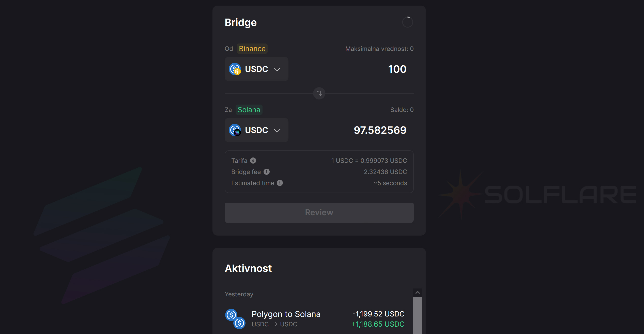This screenshot has width=644, height=334.
Task: Select the Solana destination network label
Action: 249,110
